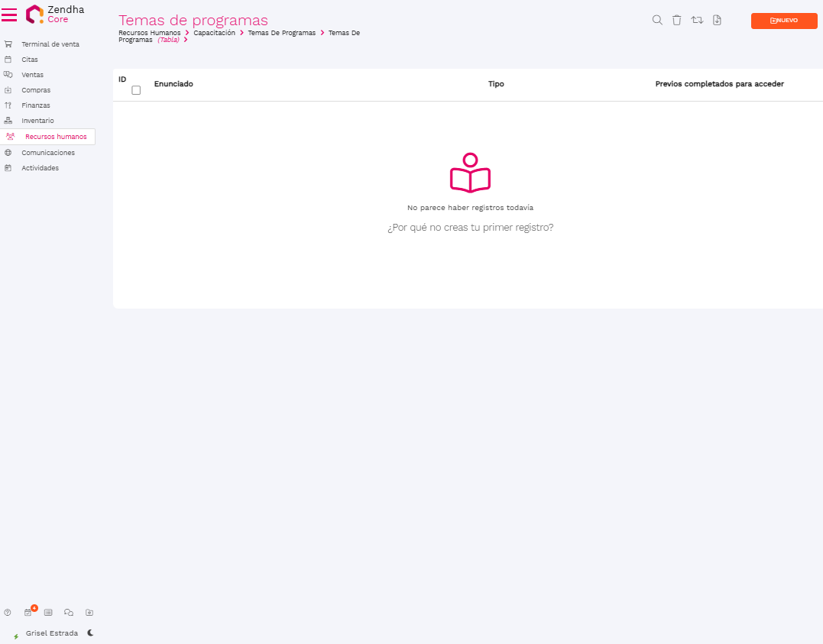The width and height of the screenshot is (823, 644).
Task: Expand the Capacitación breadcrumb chevron
Action: (x=242, y=33)
